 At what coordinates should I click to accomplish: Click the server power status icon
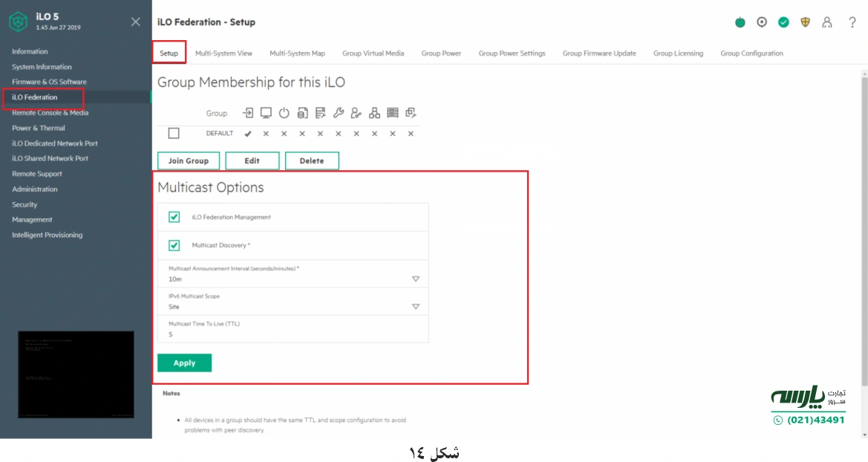coord(740,22)
